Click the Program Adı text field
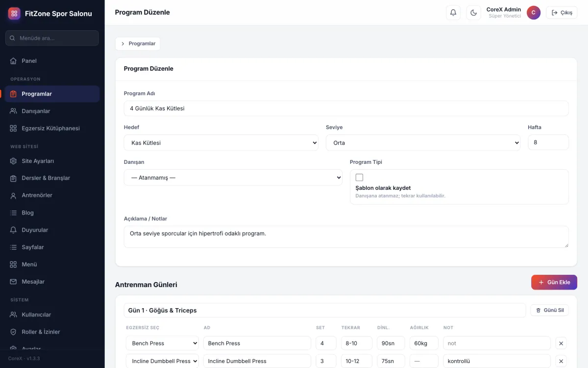 coord(346,108)
